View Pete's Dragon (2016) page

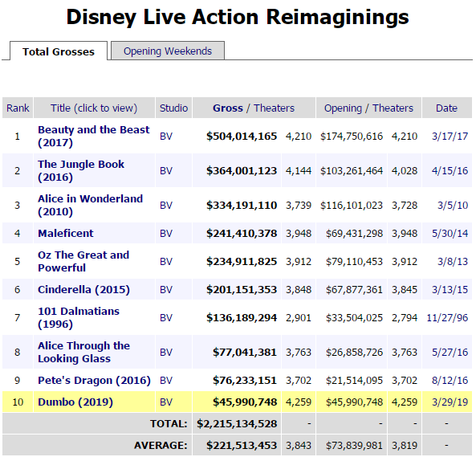pyautogui.click(x=94, y=380)
